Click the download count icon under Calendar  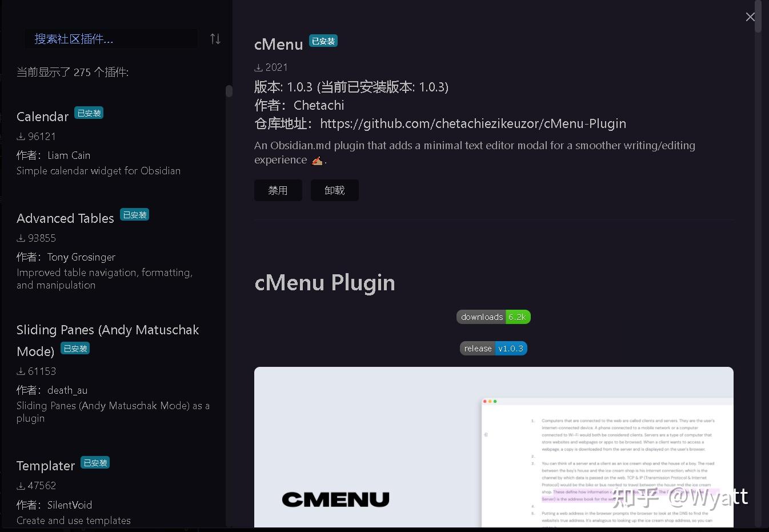22,136
